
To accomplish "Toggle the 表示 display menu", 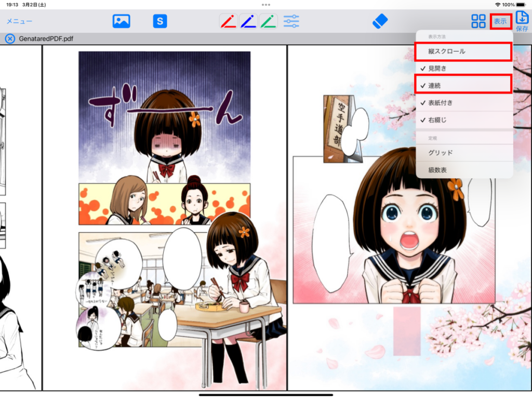I will [501, 21].
